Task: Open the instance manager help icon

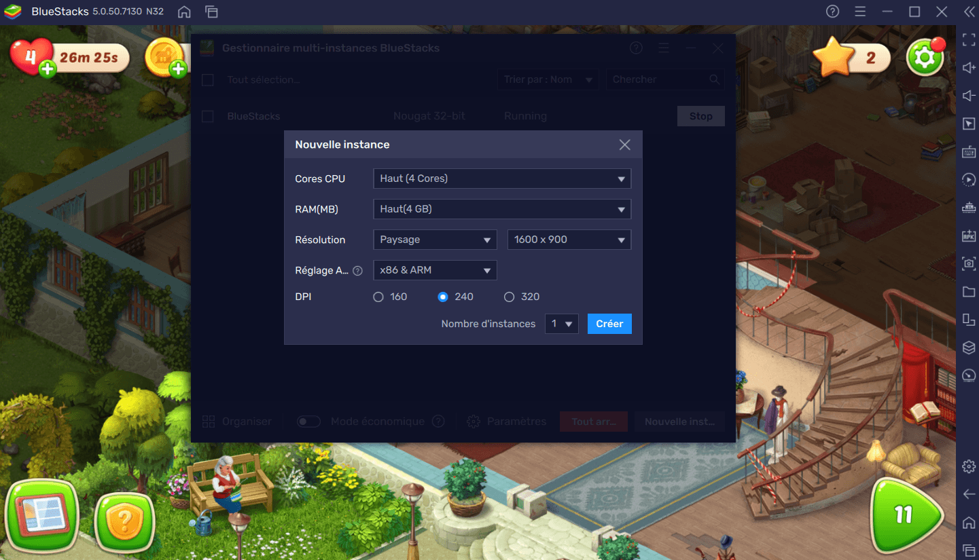Action: point(636,48)
